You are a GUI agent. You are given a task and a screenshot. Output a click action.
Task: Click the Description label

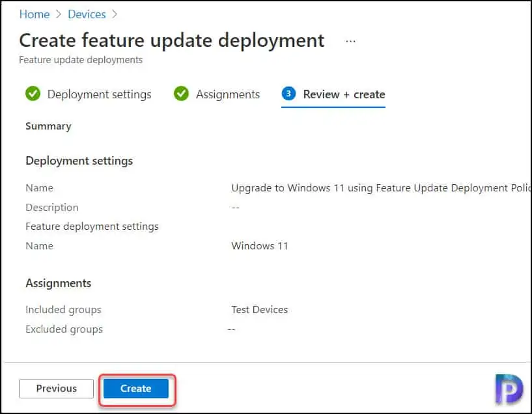coord(52,207)
